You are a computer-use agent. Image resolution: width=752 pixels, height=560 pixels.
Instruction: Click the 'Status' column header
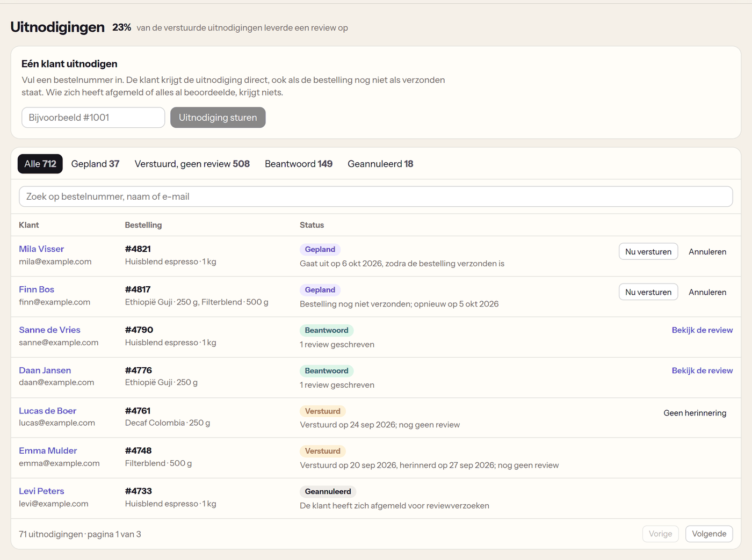[x=312, y=225]
